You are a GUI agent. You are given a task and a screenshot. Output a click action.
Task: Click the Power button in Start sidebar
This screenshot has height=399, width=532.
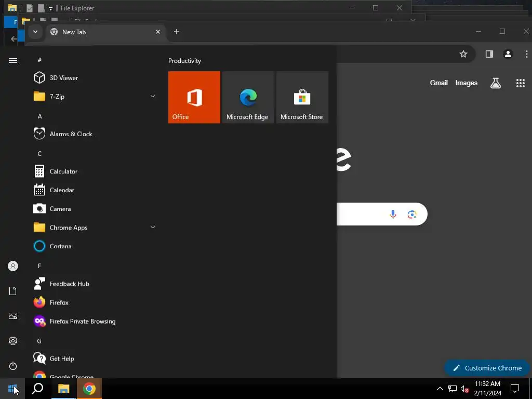13,366
